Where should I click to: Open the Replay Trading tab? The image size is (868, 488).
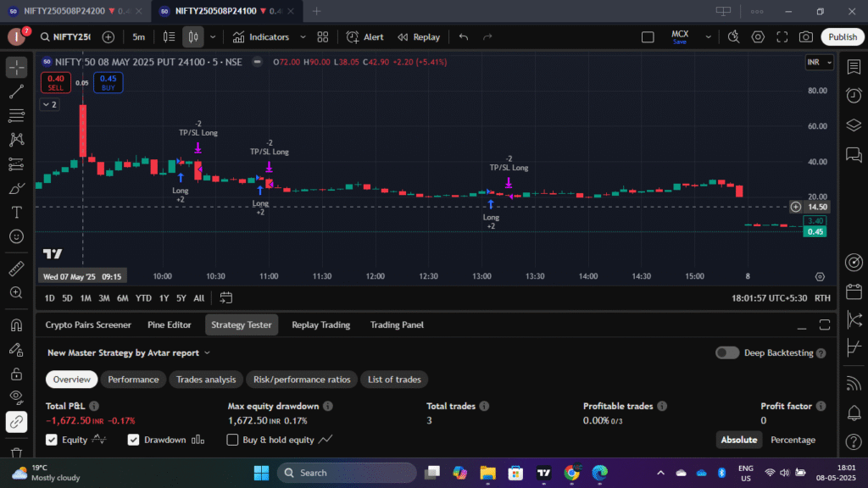(321, 324)
